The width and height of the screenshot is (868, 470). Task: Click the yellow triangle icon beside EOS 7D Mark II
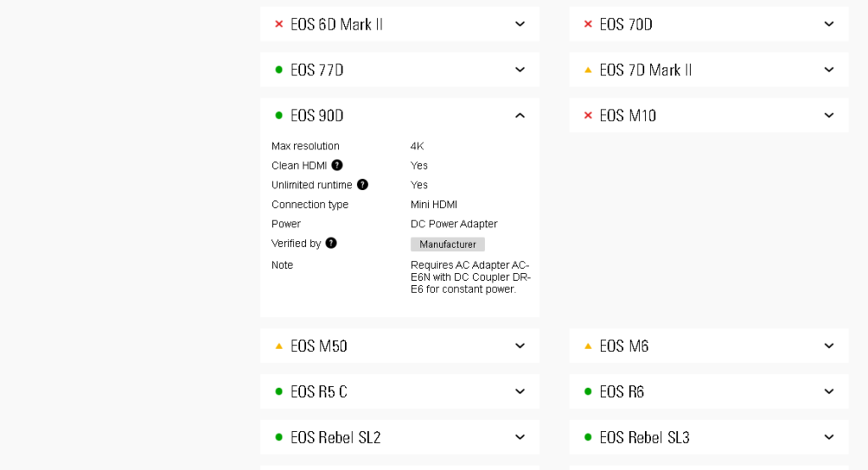click(x=588, y=70)
